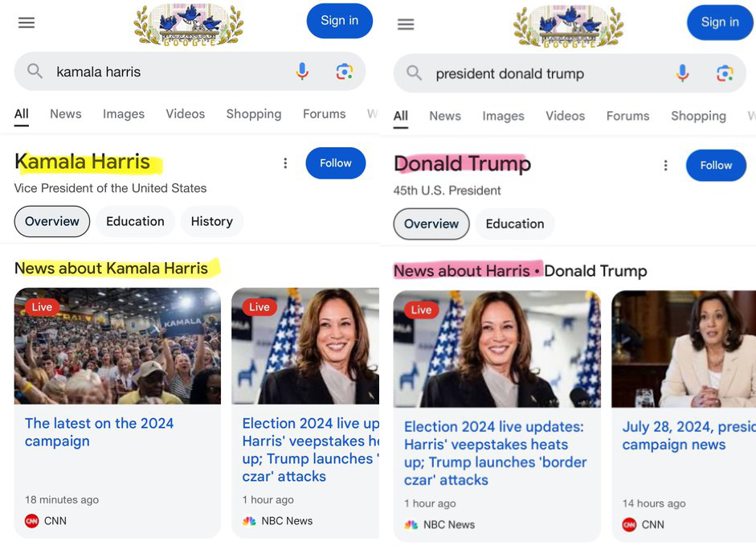Open hamburger menu beside the kamala harris search
The height and width of the screenshot is (546, 756).
27,23
